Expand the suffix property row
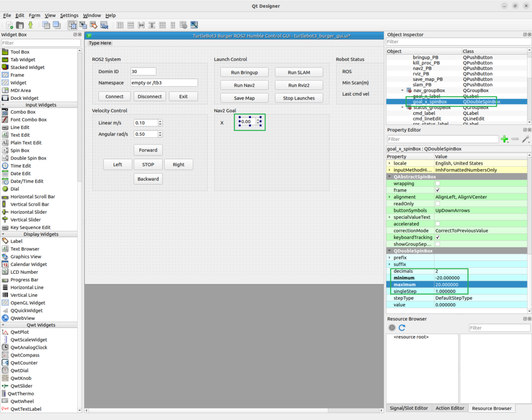This screenshot has height=420, width=532. click(390, 264)
